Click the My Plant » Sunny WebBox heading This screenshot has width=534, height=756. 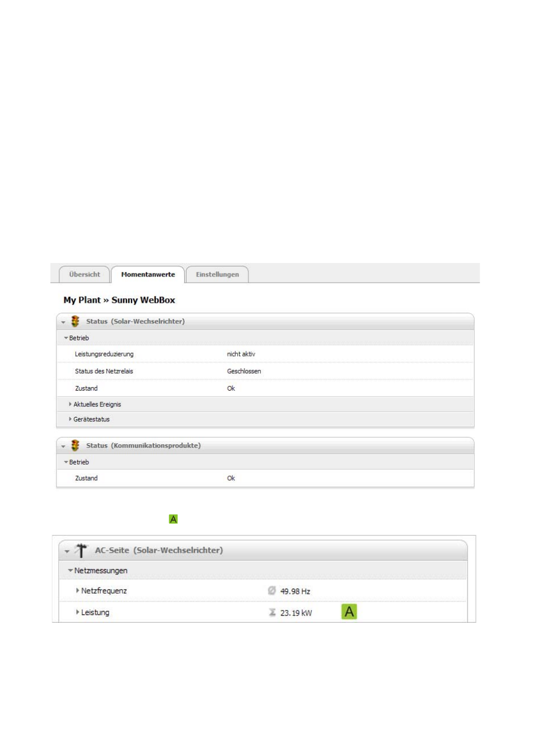(119, 300)
